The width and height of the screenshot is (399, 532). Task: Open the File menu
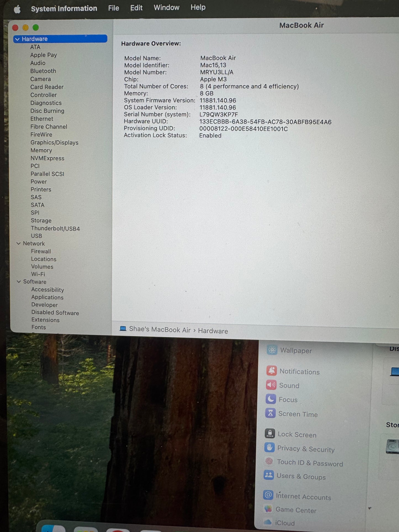(x=113, y=8)
